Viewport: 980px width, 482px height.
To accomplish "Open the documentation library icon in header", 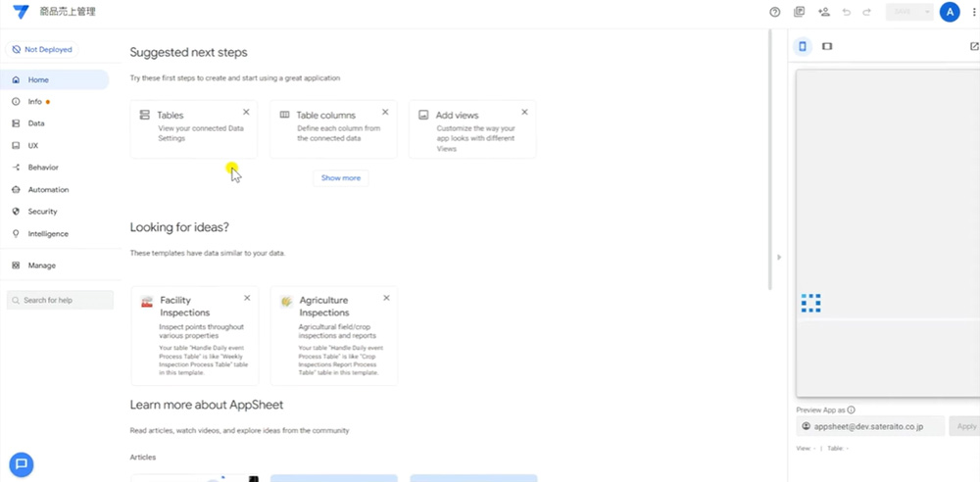I will tap(799, 12).
